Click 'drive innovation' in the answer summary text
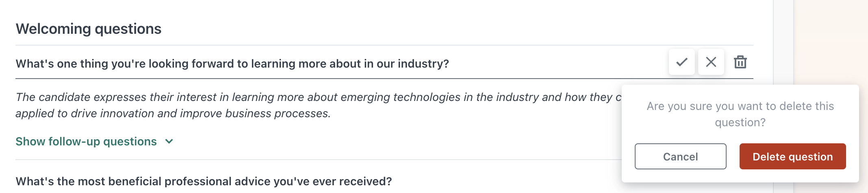The image size is (868, 193). (113, 113)
